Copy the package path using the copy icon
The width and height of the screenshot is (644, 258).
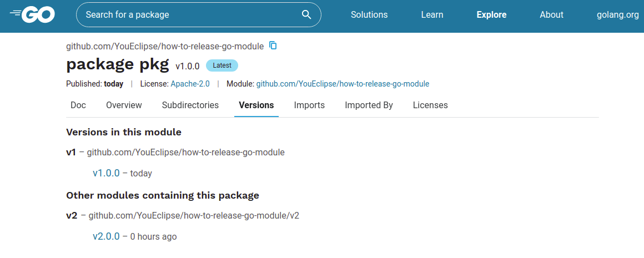(273, 45)
